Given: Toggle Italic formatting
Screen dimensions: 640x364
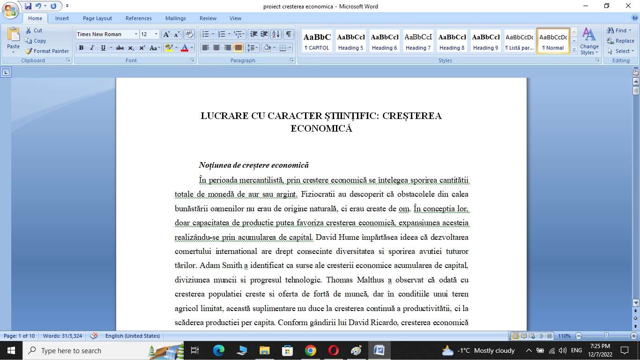Looking at the screenshot, I should pos(92,48).
